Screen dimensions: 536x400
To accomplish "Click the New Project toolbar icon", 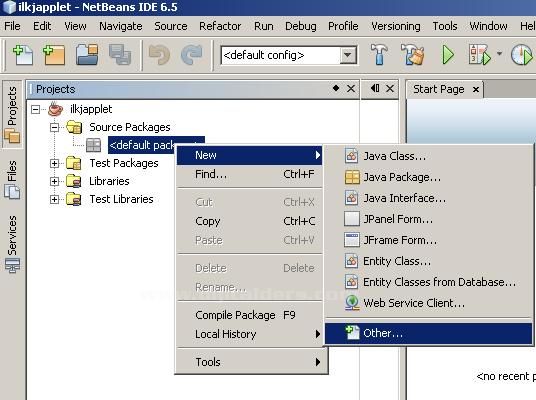I will pos(54,55).
